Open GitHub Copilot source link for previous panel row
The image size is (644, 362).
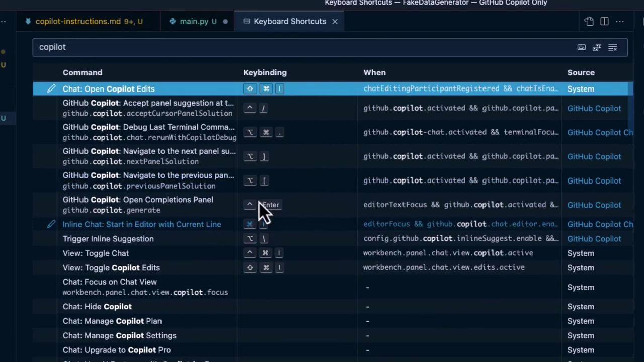pyautogui.click(x=594, y=180)
